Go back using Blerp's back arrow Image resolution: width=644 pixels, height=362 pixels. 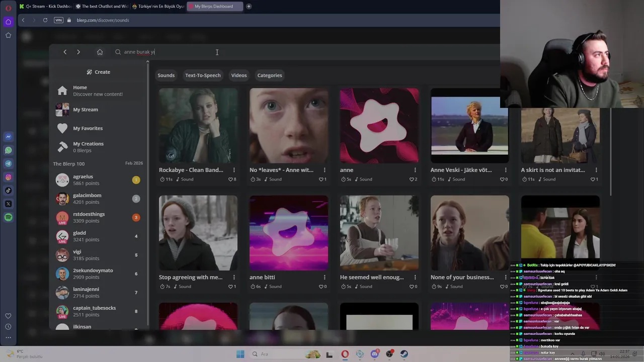(65, 52)
